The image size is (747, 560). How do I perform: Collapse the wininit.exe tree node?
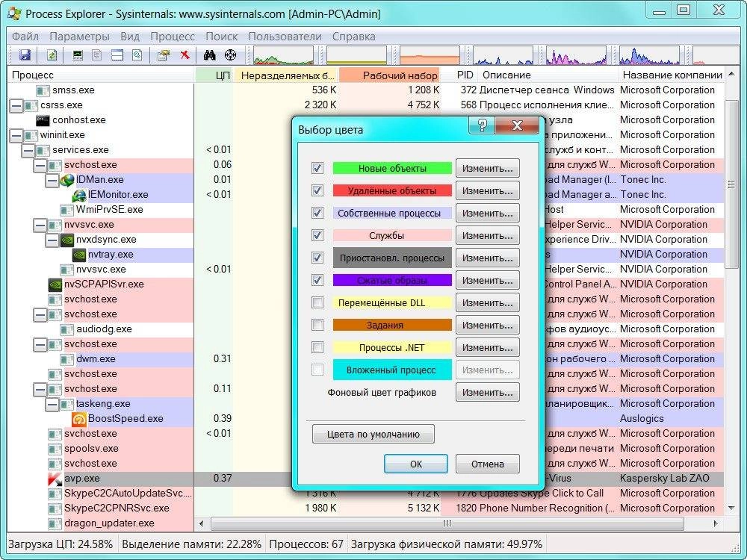(x=16, y=135)
